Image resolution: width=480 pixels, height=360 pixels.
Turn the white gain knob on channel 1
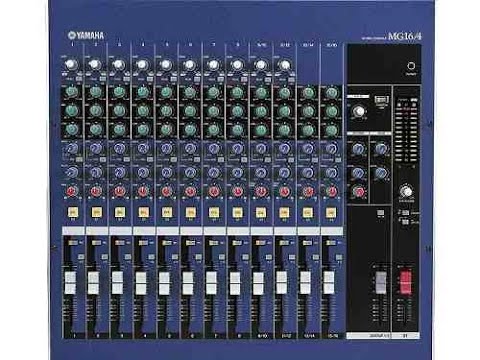[71, 64]
